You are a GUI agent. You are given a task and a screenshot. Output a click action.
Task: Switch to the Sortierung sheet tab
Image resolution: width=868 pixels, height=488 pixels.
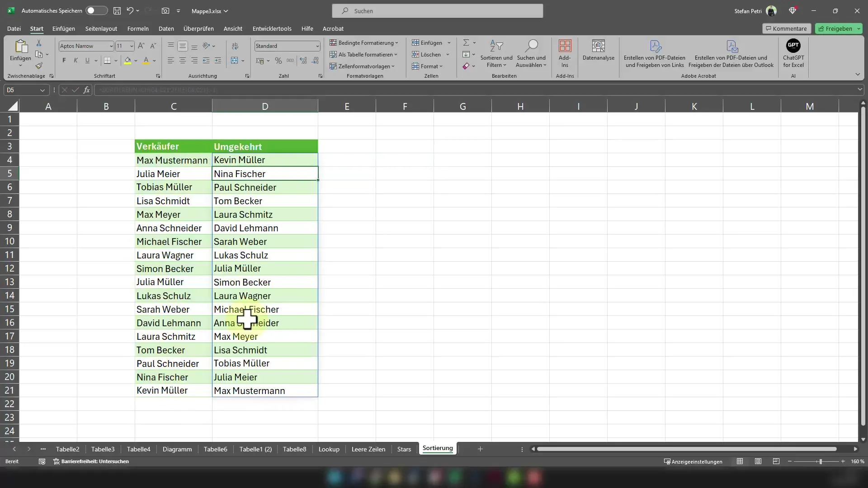point(438,447)
